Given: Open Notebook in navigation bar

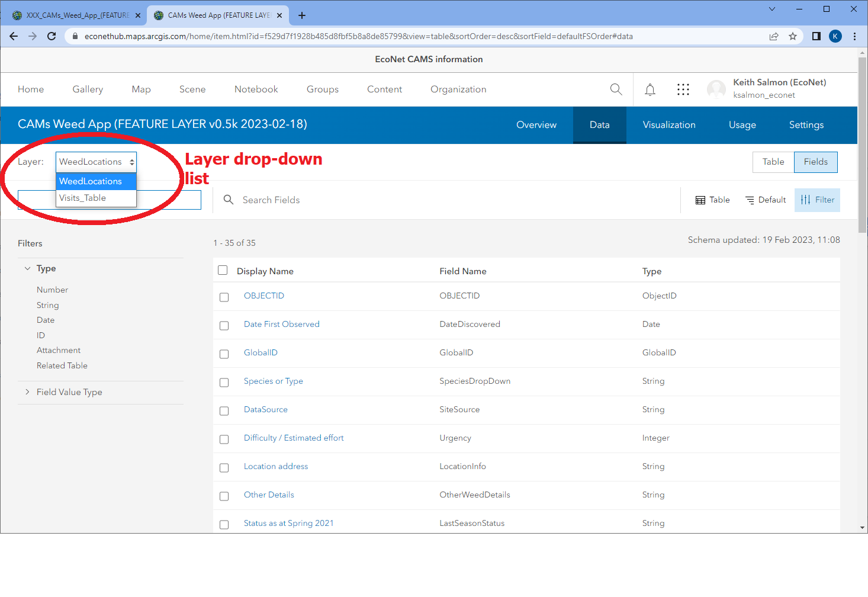Looking at the screenshot, I should point(256,89).
